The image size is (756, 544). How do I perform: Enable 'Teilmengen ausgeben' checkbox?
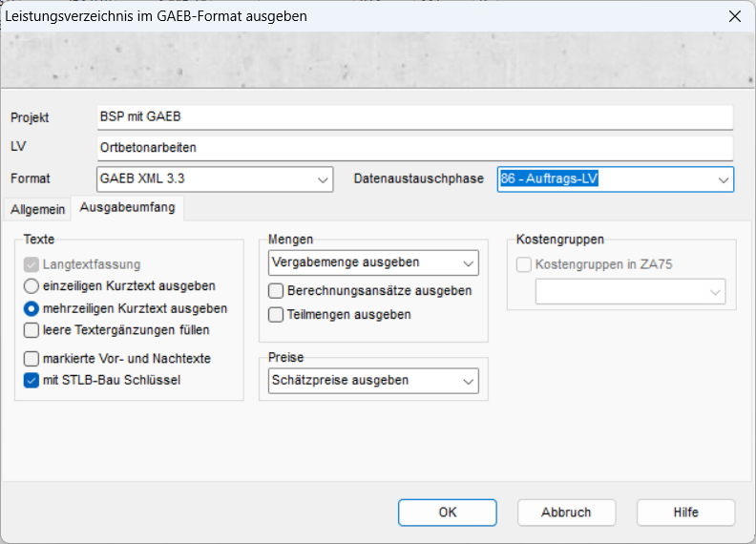pos(277,314)
